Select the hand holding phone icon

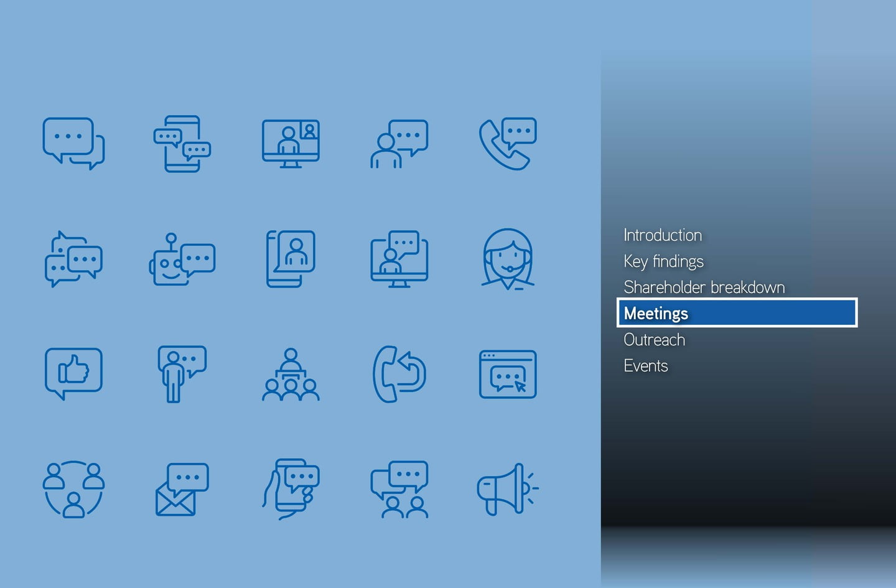pos(291,489)
